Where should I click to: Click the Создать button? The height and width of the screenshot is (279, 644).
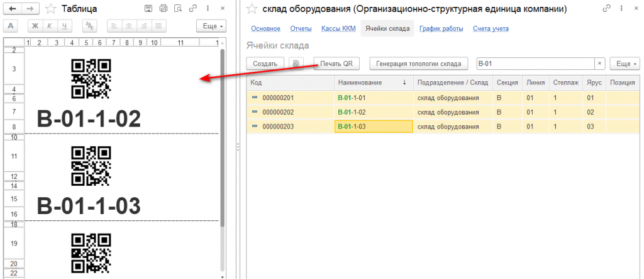pyautogui.click(x=265, y=64)
